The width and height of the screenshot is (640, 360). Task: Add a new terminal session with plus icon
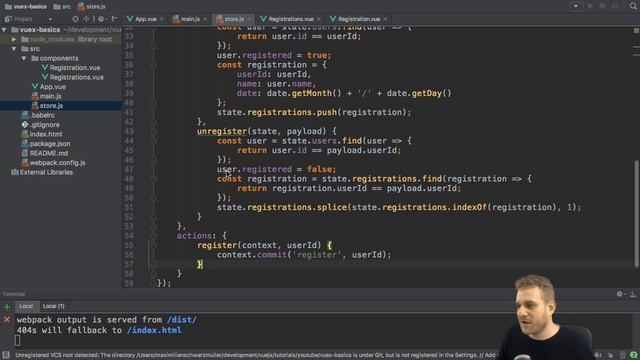7,307
